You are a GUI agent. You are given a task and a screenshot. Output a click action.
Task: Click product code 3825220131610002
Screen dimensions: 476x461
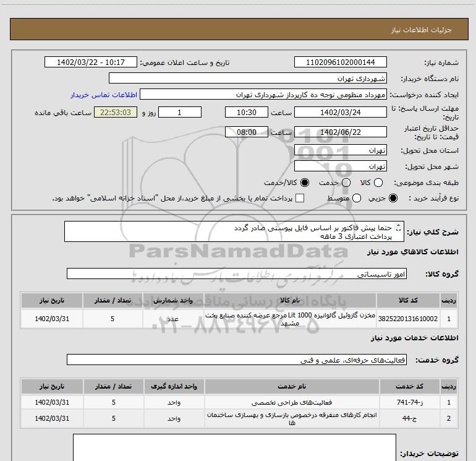(x=408, y=319)
